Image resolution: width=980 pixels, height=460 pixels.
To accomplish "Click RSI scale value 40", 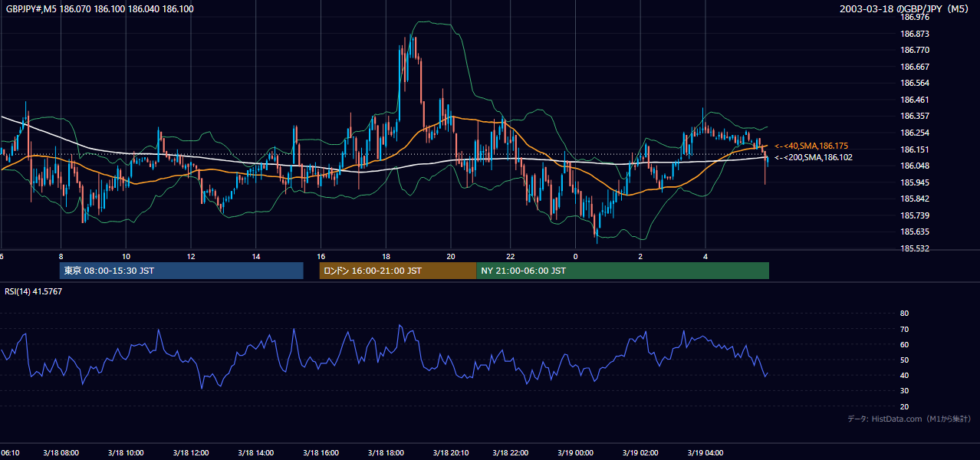I will pyautogui.click(x=904, y=375).
